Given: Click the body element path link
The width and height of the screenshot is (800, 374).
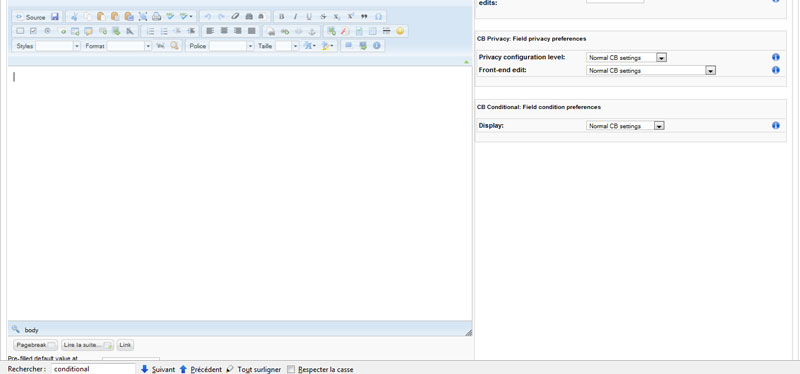Looking at the screenshot, I should pos(31,330).
